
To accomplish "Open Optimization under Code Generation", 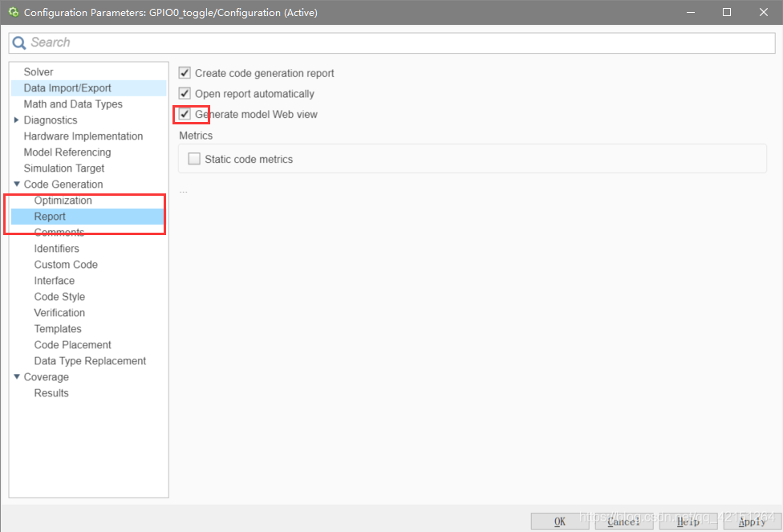I will [63, 201].
